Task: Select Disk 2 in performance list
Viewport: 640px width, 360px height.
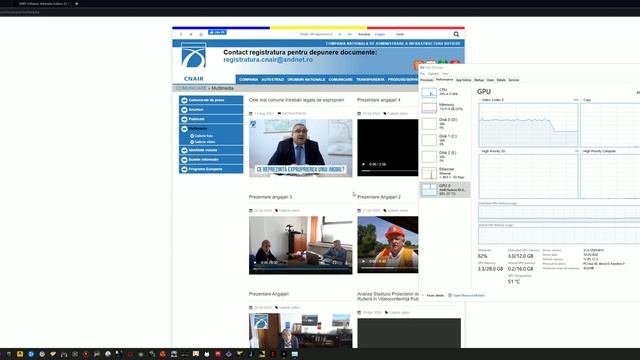Action: 445,156
